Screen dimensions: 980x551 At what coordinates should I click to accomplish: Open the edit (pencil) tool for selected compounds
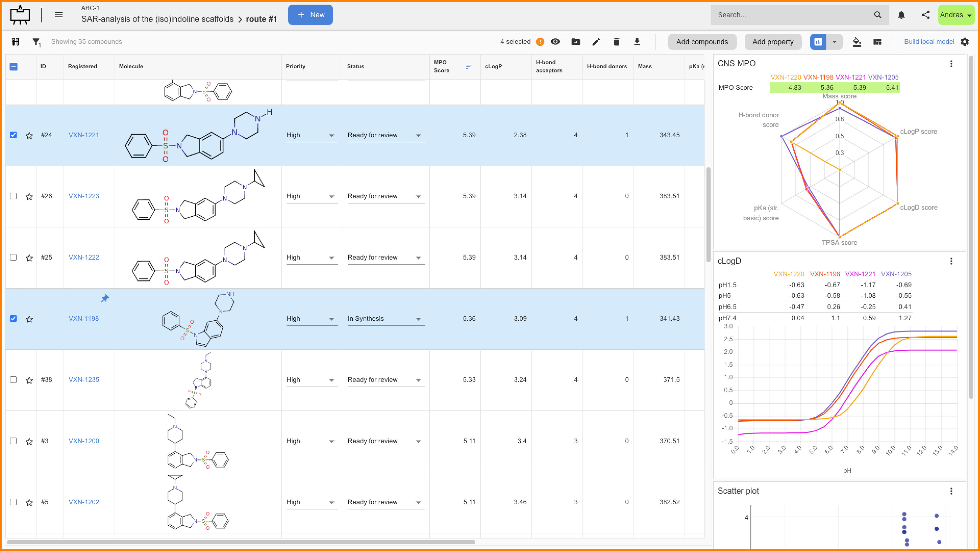point(596,42)
